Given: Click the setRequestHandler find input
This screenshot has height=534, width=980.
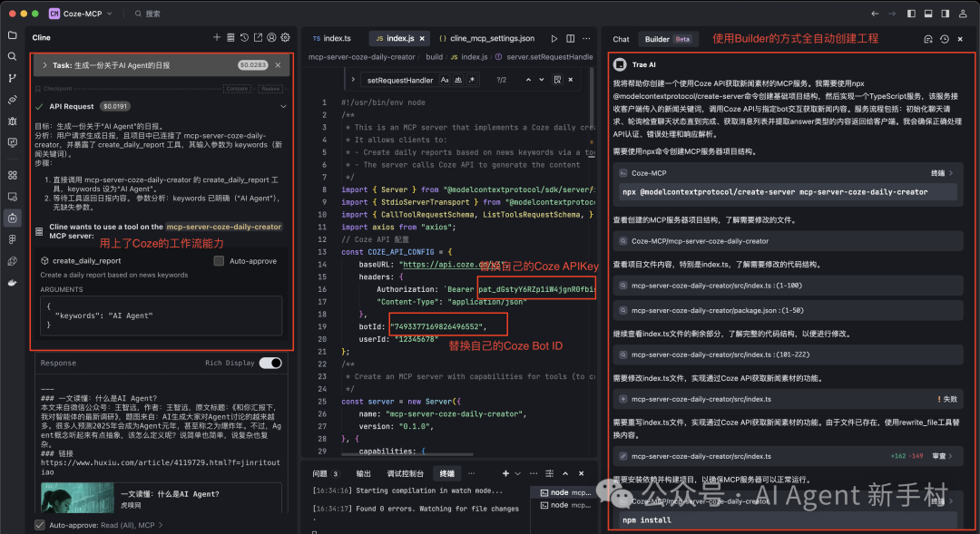Looking at the screenshot, I should pos(400,79).
